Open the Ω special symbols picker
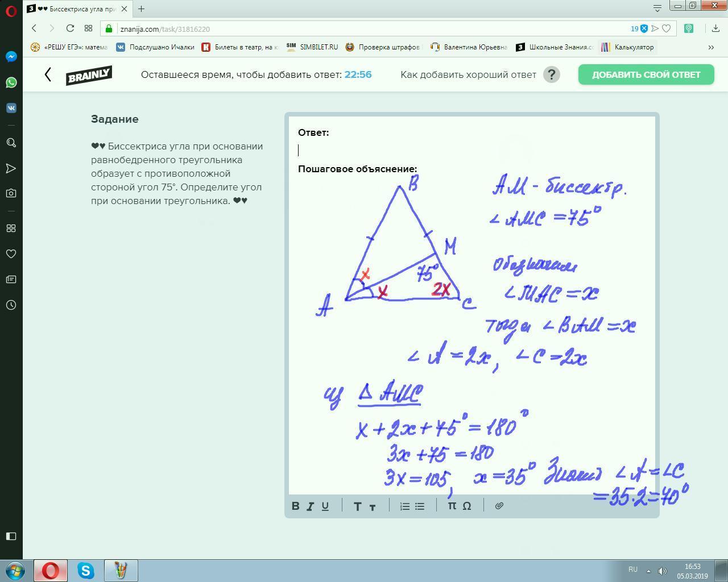This screenshot has height=582, width=728. (467, 506)
